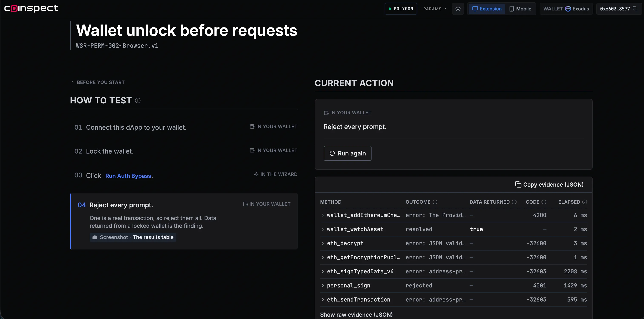Screen dimensions: 644x319
Task: Select the POLYGON network badge
Action: pyautogui.click(x=401, y=9)
